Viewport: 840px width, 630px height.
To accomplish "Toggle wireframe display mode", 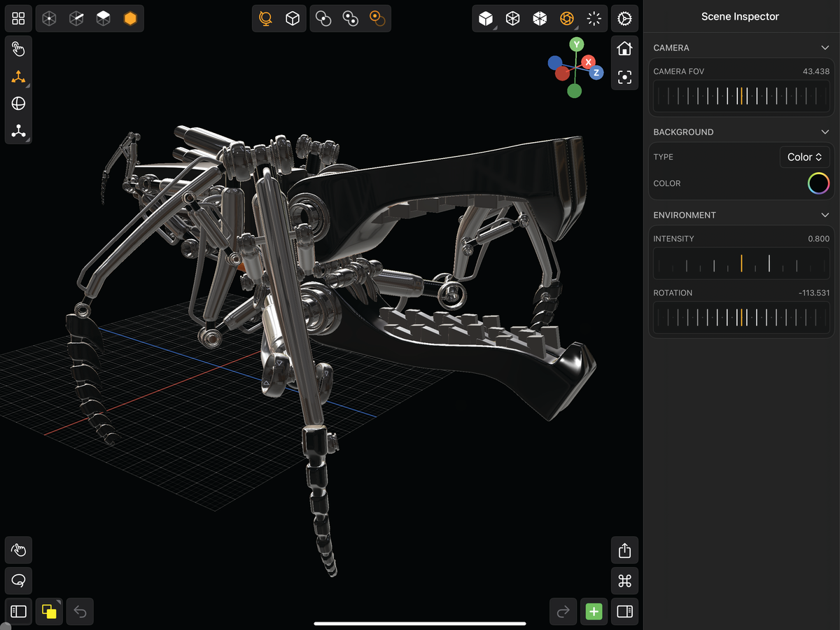I will (512, 18).
